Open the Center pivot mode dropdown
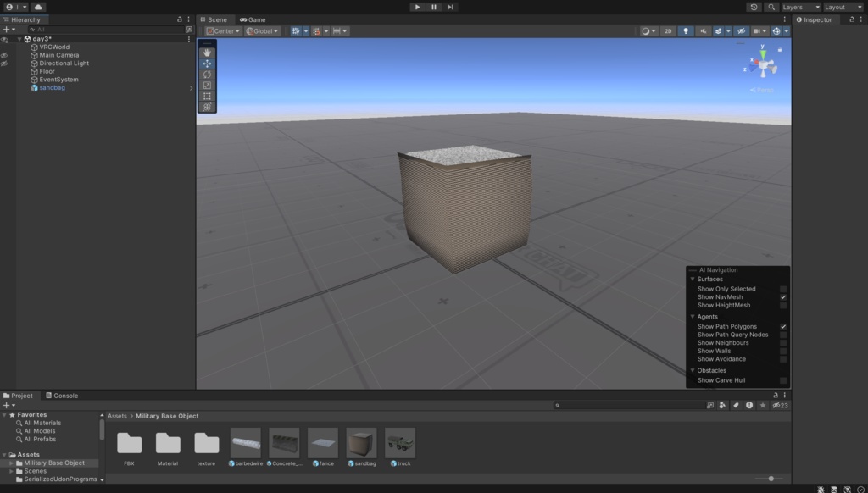Image resolution: width=868 pixels, height=493 pixels. pyautogui.click(x=223, y=31)
